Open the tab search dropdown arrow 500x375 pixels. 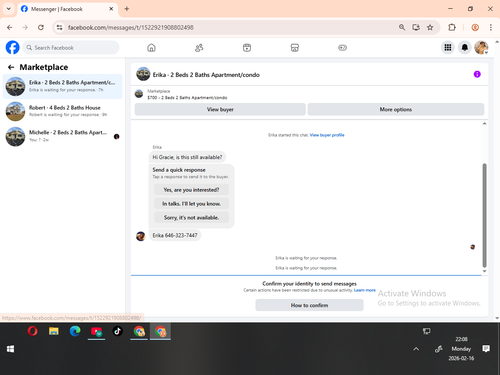coord(9,9)
